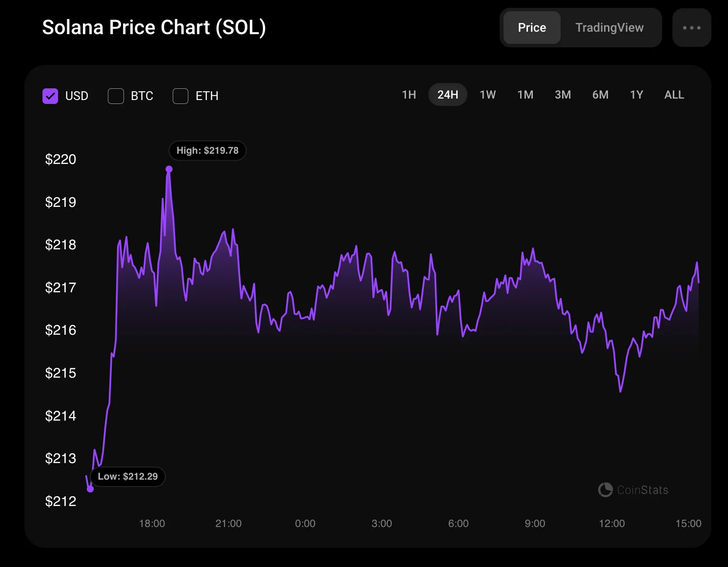The image size is (728, 567).
Task: Click the Low $212.29 marker dot
Action: click(x=90, y=489)
